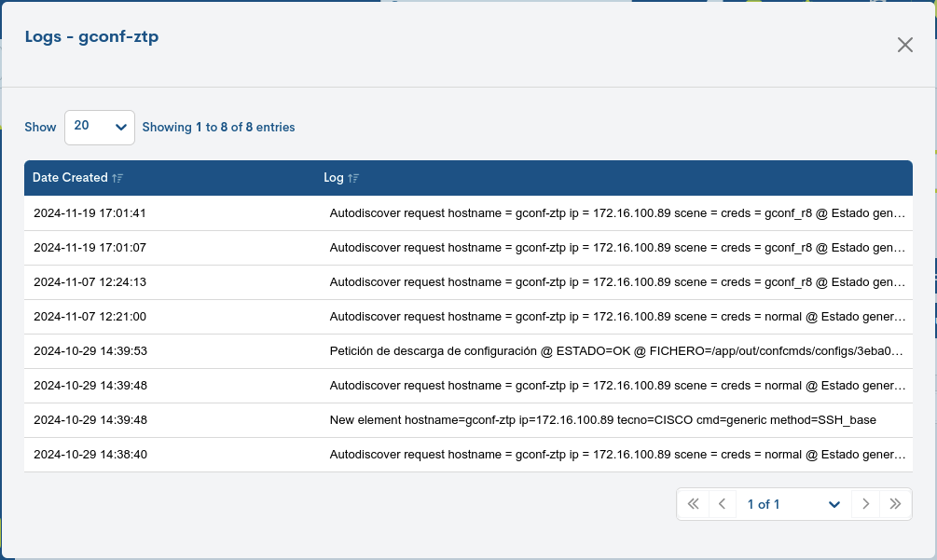Click the Autodiscover log text dated 2024-10-29 14:38:40
Screen dimensions: 937x560
(x=617, y=455)
